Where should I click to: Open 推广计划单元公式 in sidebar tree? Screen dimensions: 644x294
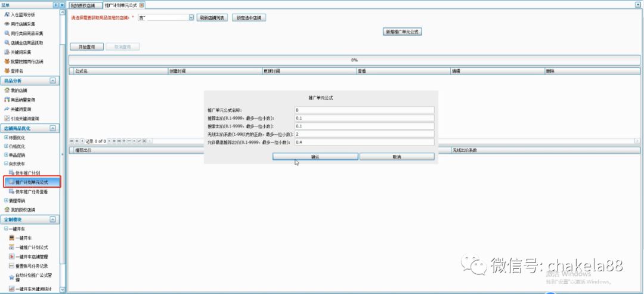point(32,182)
